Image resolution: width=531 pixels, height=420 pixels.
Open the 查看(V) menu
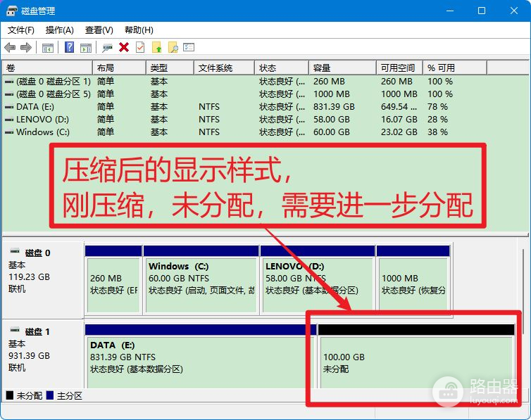point(99,30)
